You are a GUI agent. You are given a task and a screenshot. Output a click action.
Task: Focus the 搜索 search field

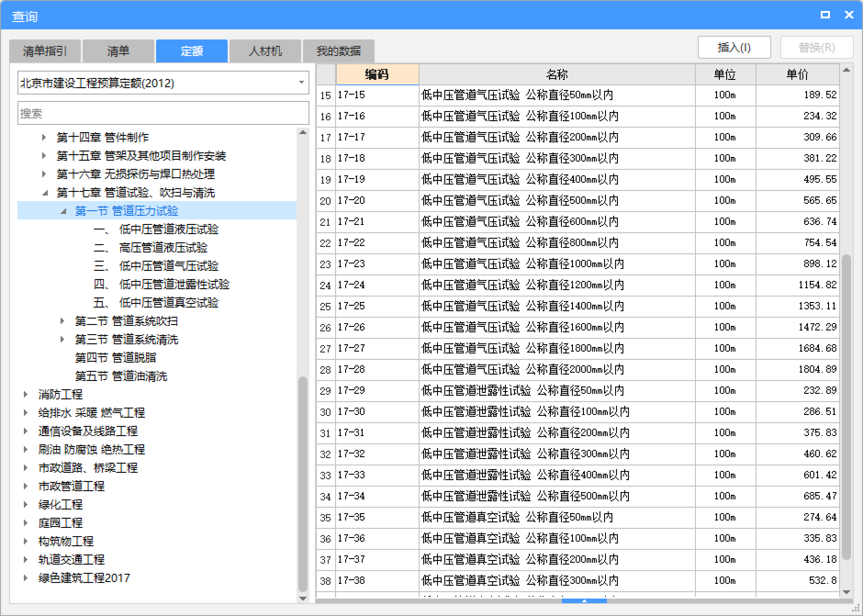[163, 113]
